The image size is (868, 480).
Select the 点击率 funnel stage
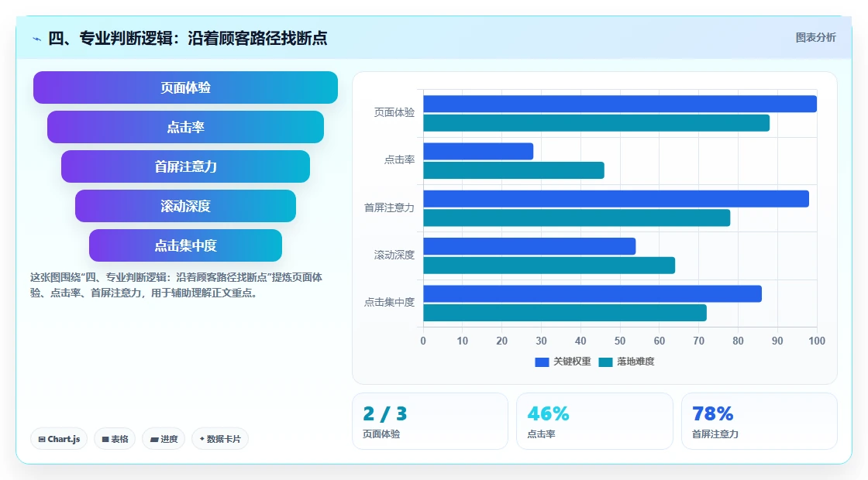185,127
